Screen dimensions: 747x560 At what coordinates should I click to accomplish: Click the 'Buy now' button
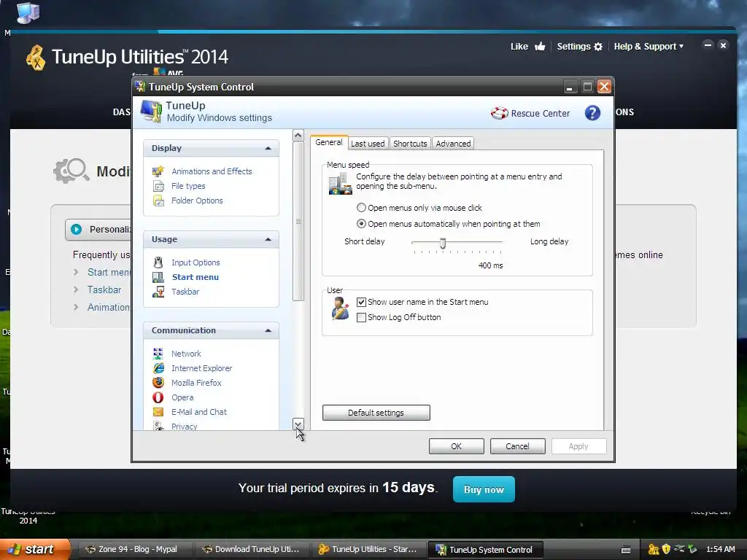(x=484, y=489)
